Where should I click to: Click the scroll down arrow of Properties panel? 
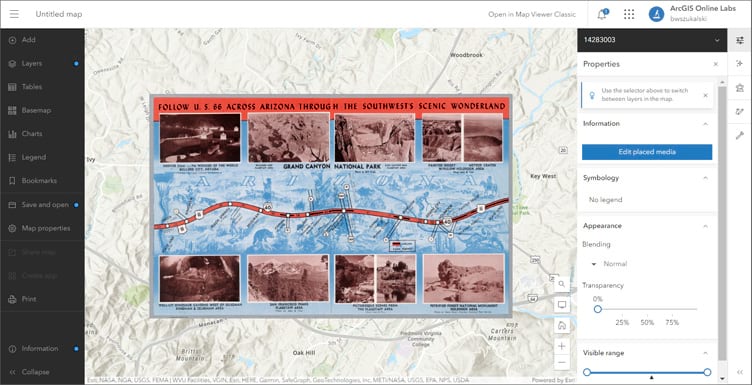click(723, 379)
